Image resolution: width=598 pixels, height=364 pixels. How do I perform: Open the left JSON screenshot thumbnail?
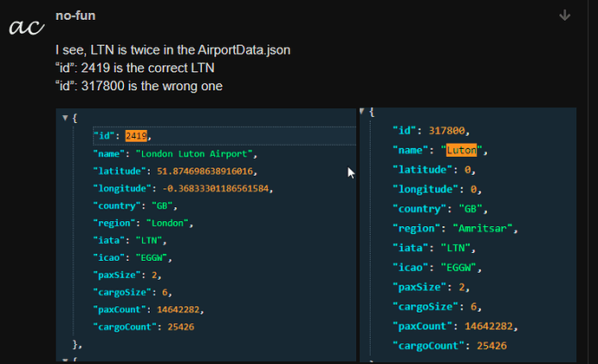click(206, 235)
